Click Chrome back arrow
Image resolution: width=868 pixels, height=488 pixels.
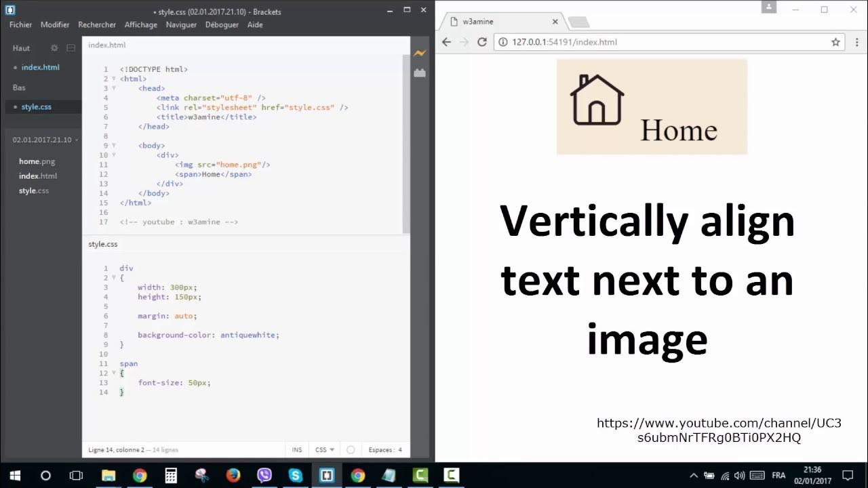(446, 42)
